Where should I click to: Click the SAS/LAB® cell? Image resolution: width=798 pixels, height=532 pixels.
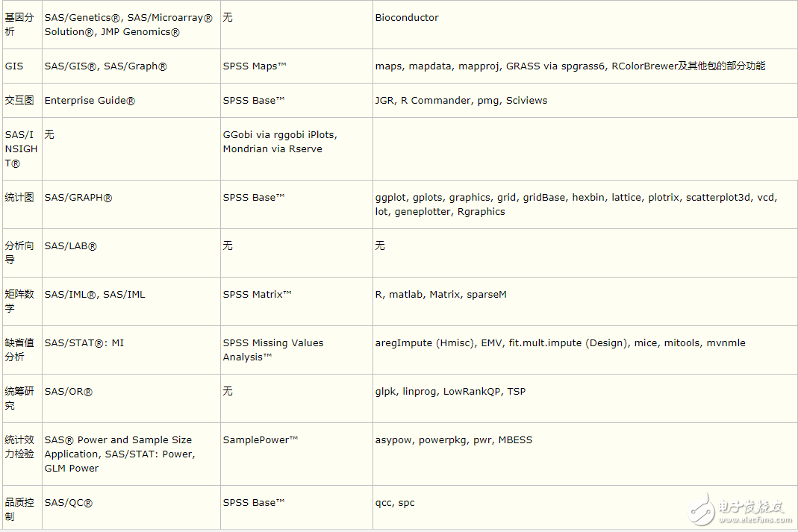71,246
